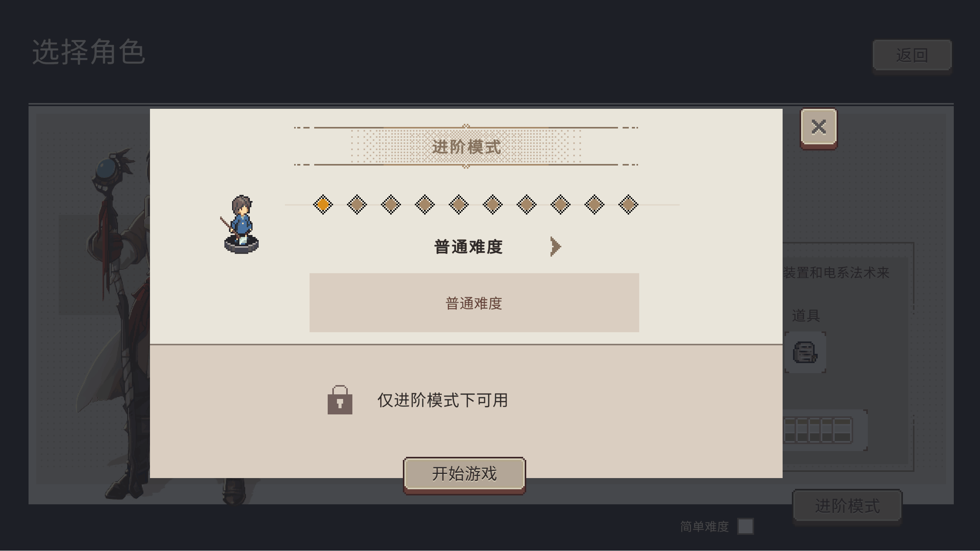980x551 pixels.
Task: Start the game with 开始游戏 button
Action: [464, 475]
